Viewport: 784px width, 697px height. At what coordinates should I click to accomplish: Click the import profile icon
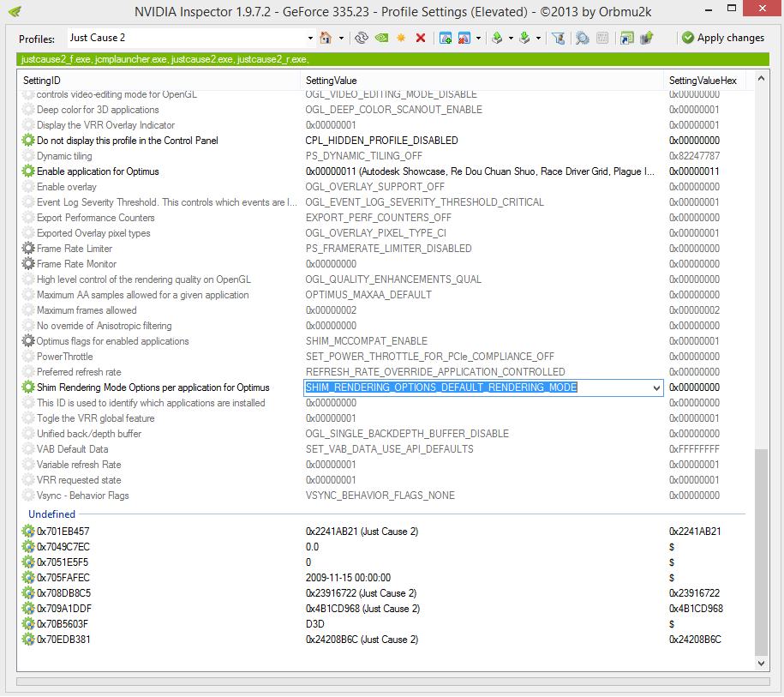pos(524,38)
